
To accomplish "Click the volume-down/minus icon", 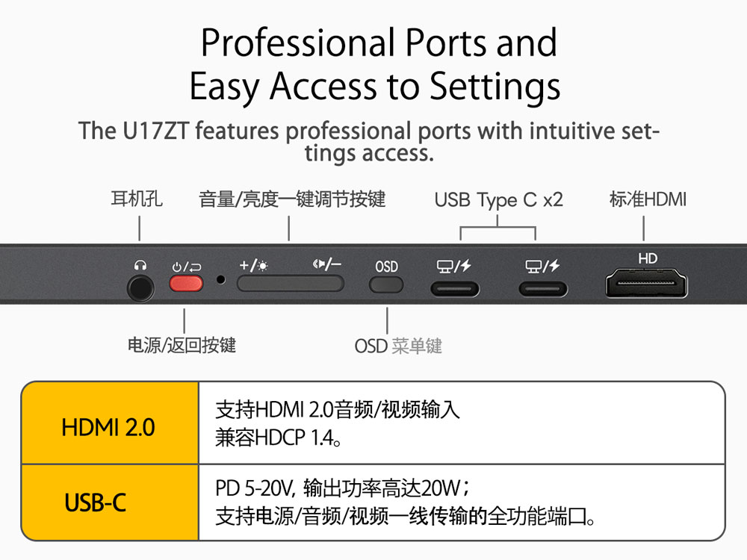I will (x=327, y=264).
